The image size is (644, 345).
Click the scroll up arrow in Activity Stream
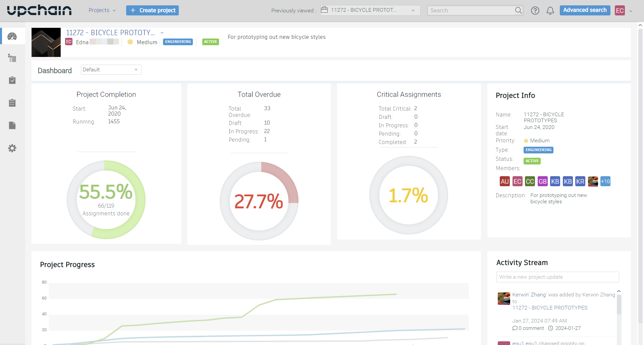click(619, 291)
